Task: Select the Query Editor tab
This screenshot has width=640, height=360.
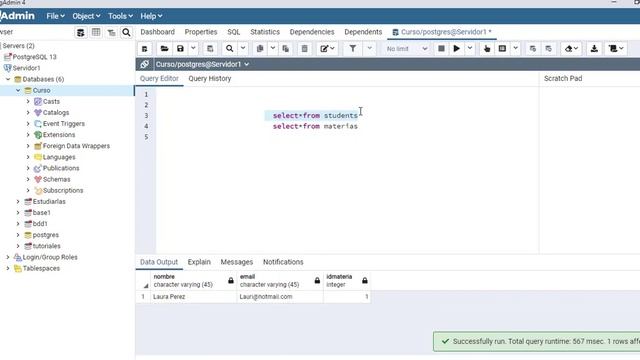Action: tap(159, 78)
